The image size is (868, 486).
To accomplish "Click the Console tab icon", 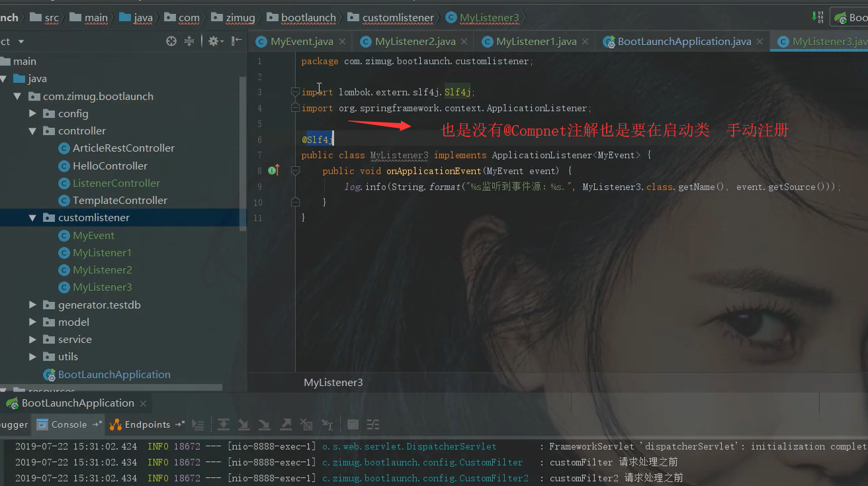I will click(x=42, y=424).
